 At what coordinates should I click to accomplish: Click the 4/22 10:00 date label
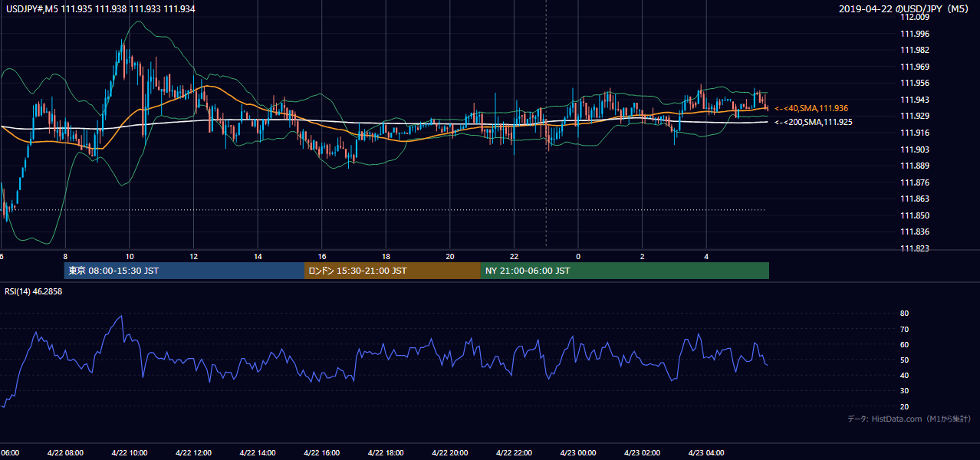[129, 453]
